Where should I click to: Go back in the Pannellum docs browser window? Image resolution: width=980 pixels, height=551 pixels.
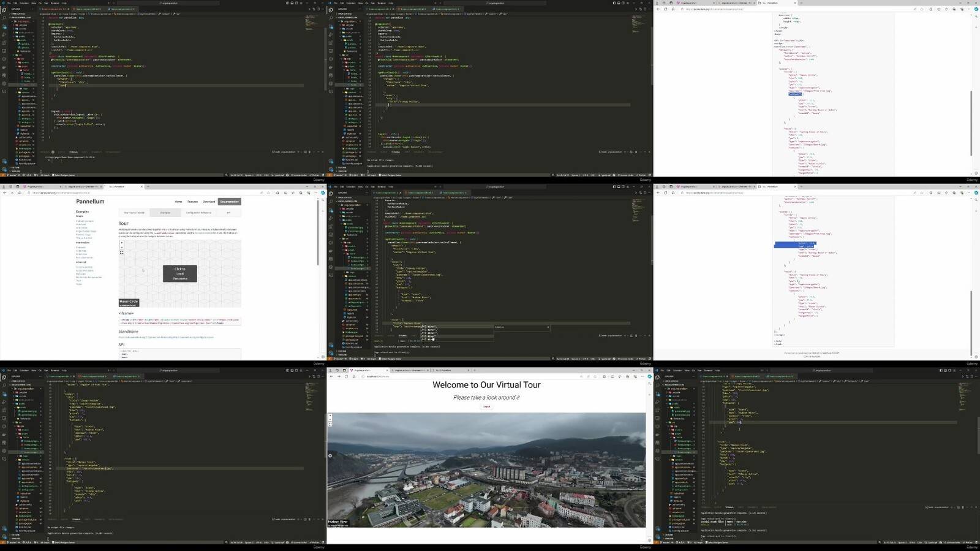[5, 192]
